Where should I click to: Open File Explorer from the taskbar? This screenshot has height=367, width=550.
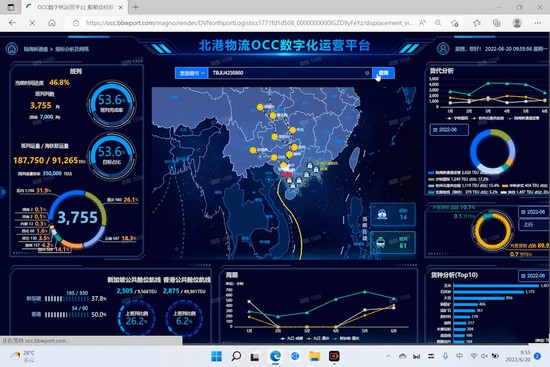point(314,356)
